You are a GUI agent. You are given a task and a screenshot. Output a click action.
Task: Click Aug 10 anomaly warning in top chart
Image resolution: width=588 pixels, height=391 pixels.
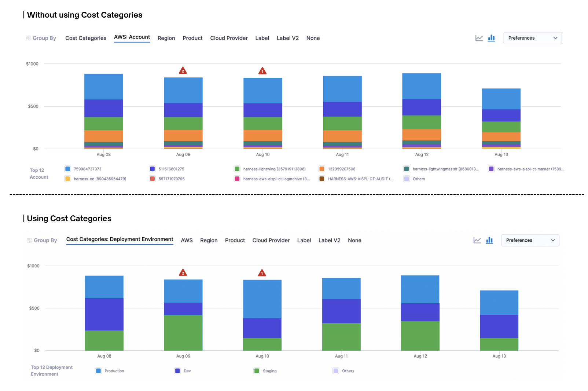pyautogui.click(x=262, y=71)
